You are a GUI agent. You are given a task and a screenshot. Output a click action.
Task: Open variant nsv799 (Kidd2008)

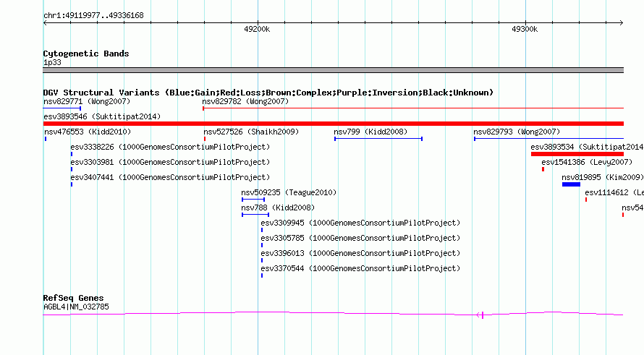point(370,132)
